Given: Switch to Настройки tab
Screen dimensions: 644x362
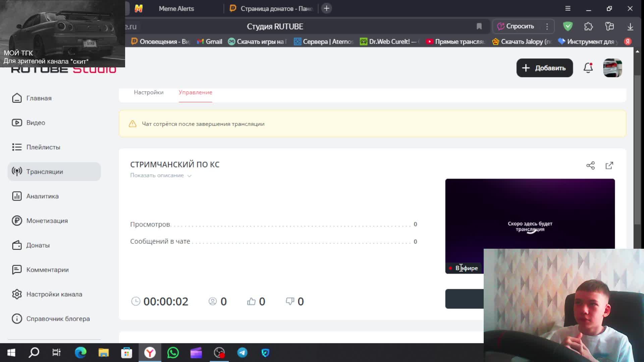Looking at the screenshot, I should [149, 93].
